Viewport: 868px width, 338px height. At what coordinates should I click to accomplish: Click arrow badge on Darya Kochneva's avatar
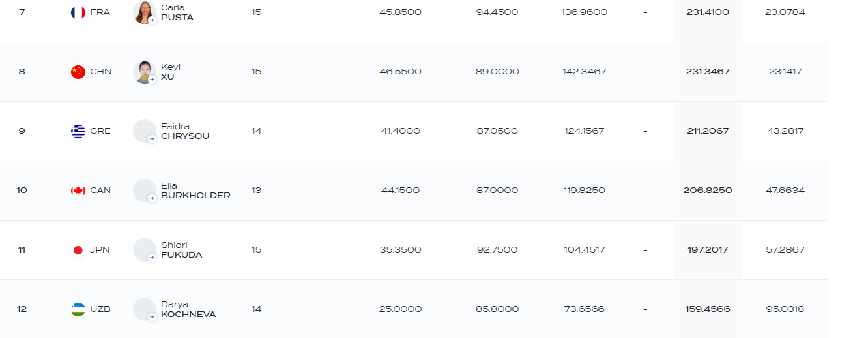152,316
